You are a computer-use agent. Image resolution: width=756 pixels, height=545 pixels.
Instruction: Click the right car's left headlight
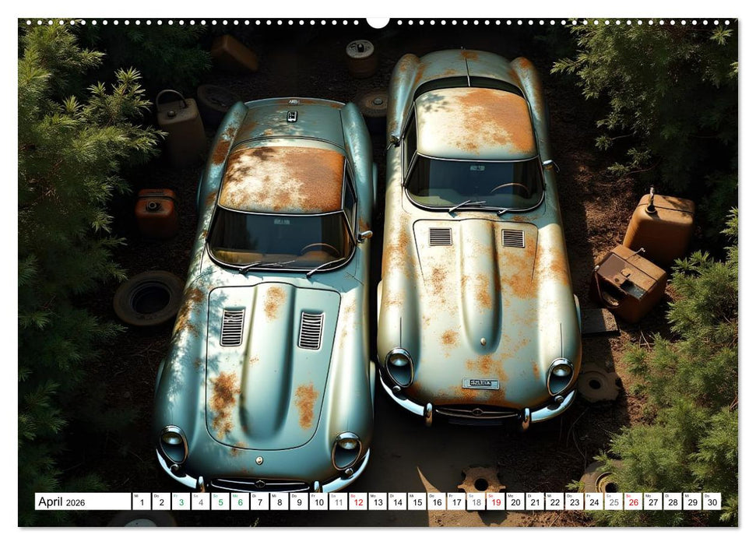click(x=399, y=366)
